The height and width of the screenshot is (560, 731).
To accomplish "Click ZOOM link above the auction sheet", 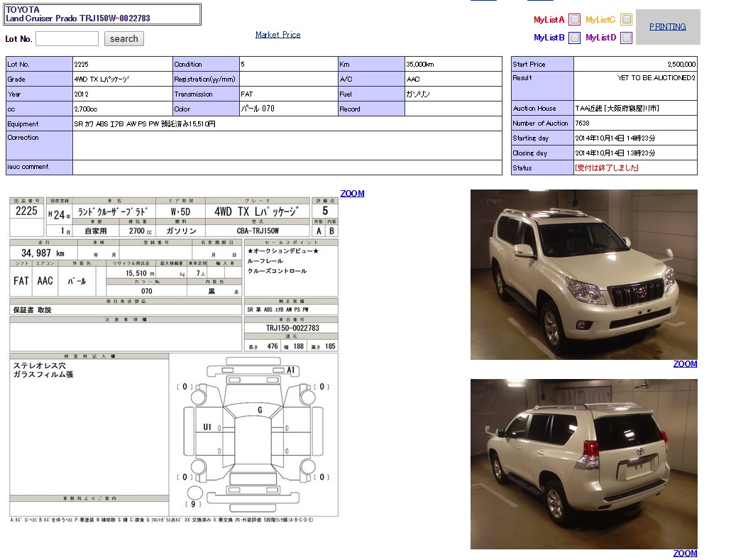I will pyautogui.click(x=352, y=194).
